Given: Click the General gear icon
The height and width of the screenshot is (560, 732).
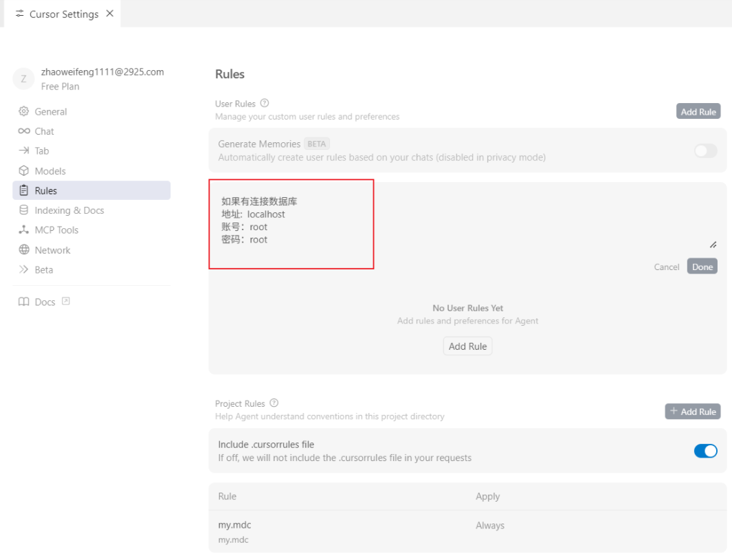Looking at the screenshot, I should (24, 111).
